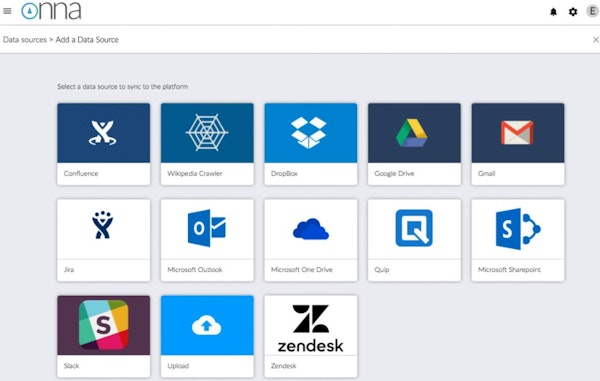Pick the Microsoft Sharepoint tile
Viewport: 600px width, 381px height.
coord(518,240)
